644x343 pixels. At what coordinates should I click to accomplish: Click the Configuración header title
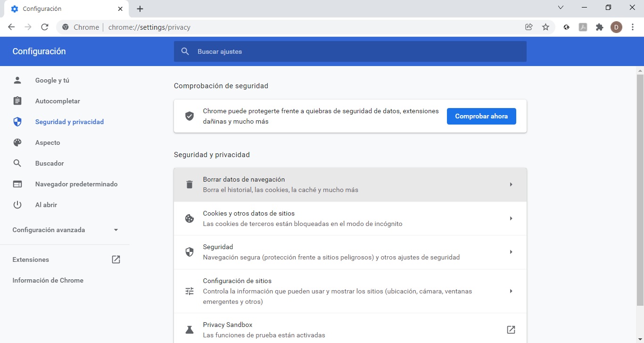[39, 51]
